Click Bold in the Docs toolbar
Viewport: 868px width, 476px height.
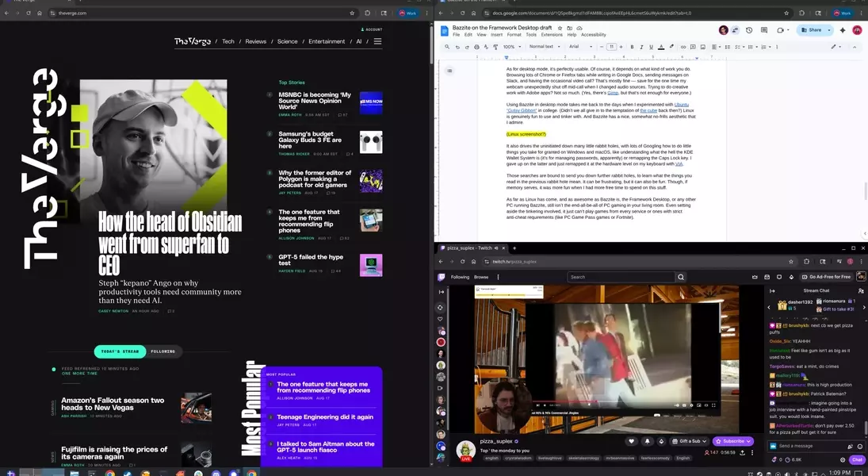633,47
